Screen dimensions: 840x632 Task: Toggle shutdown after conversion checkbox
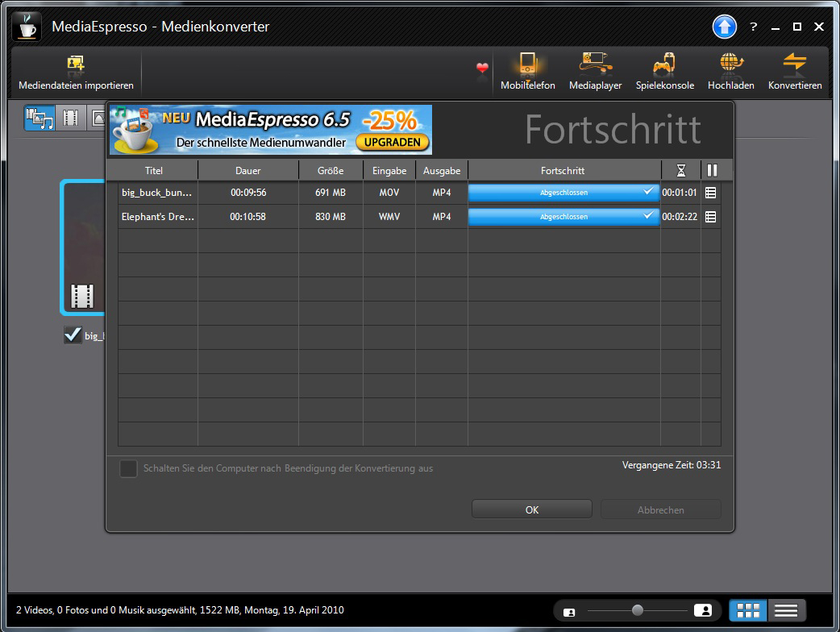(128, 468)
